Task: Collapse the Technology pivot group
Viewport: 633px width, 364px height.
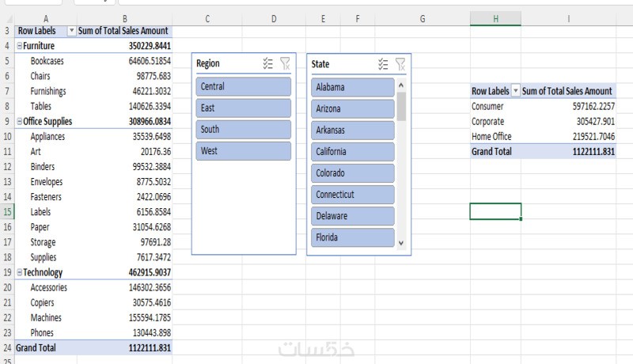Action: [x=19, y=273]
